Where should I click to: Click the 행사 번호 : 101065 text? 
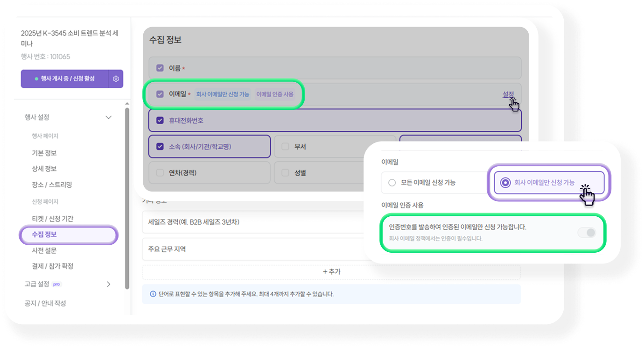(x=46, y=57)
